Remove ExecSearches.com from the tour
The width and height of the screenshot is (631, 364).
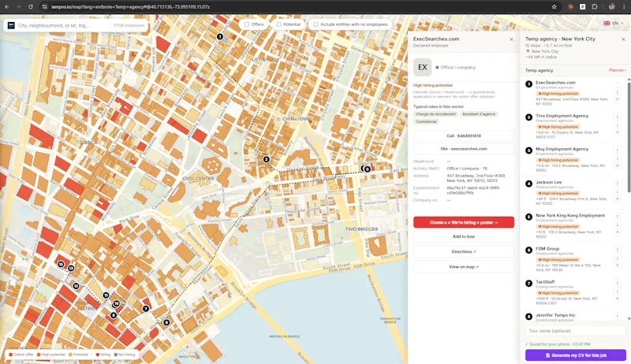[x=618, y=99]
